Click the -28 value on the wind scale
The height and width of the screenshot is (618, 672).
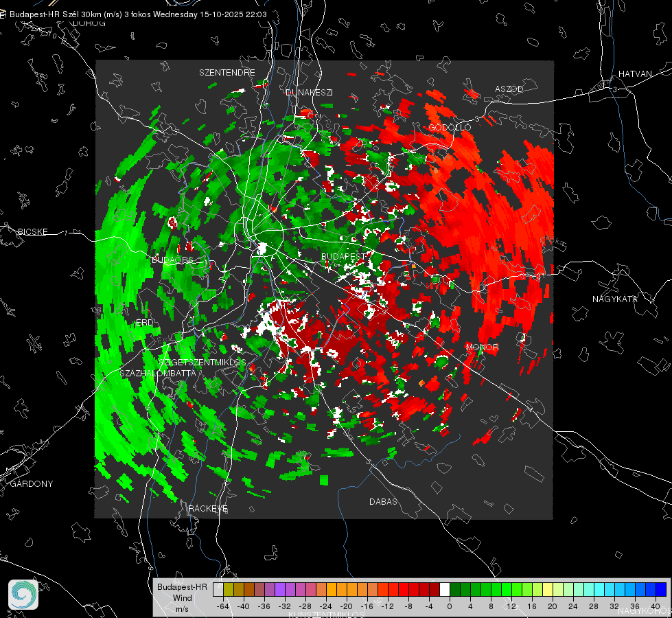pyautogui.click(x=305, y=606)
